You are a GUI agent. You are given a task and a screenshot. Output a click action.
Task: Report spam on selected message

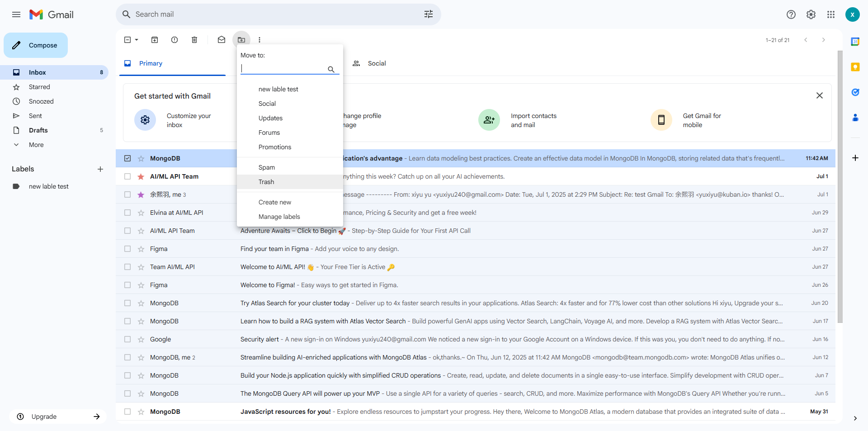[x=175, y=40]
